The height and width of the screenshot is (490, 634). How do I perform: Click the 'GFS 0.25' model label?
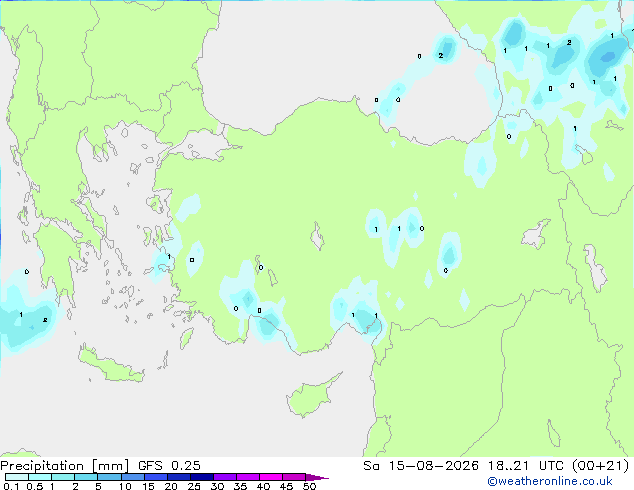(x=169, y=466)
